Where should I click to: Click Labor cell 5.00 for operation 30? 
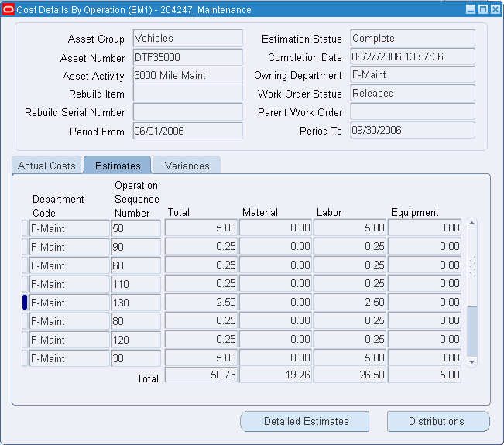coord(350,358)
